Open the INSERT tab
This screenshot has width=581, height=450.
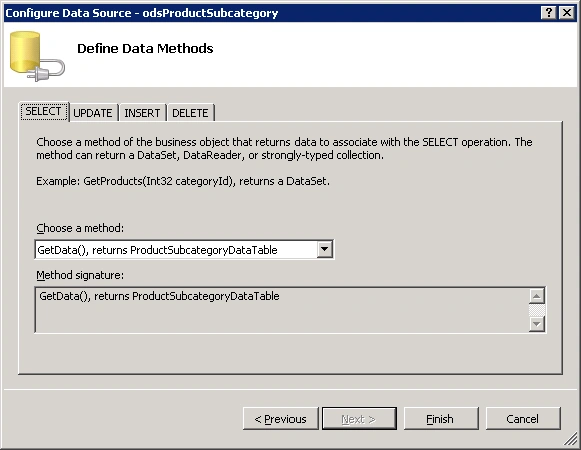142,113
